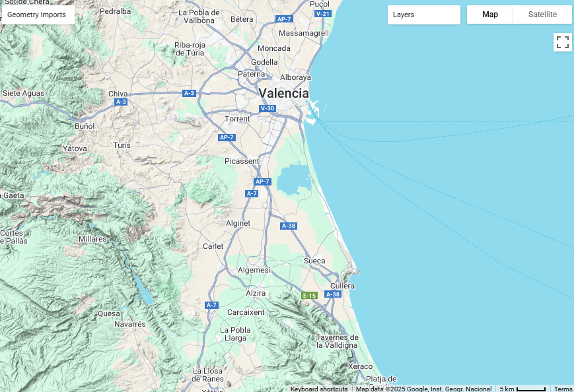Click the Siete Aguas label
The width and height of the screenshot is (574, 392).
23,93
